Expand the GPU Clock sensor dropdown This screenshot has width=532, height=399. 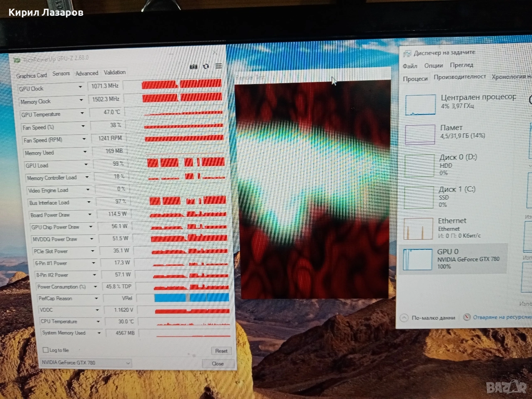80,87
